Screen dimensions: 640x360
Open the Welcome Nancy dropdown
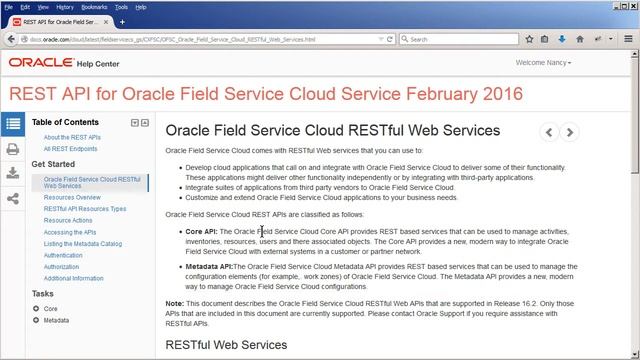[543, 62]
